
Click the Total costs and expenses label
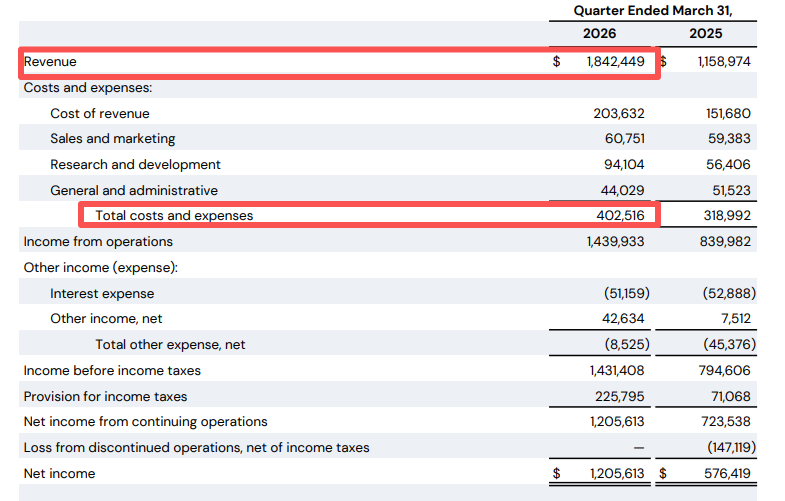pyautogui.click(x=174, y=216)
